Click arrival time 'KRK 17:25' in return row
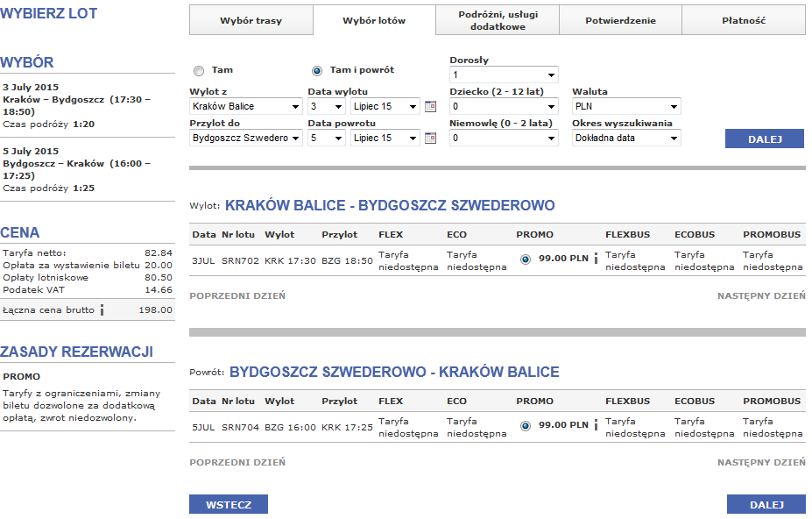812x519 pixels. tap(347, 427)
